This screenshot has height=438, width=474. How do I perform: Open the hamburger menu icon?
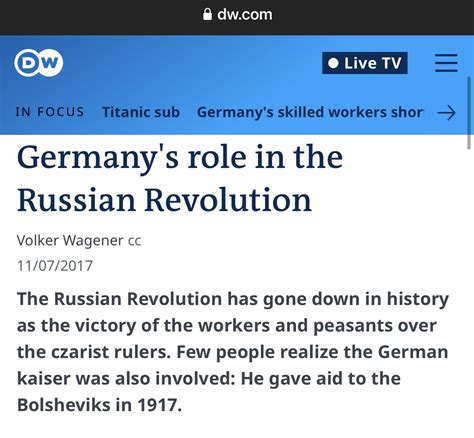(446, 63)
